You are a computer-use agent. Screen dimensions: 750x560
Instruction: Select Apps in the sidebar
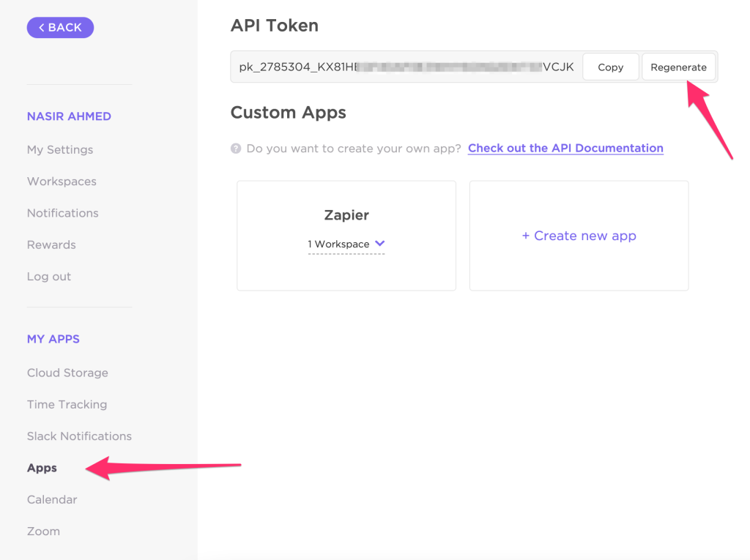pos(42,468)
